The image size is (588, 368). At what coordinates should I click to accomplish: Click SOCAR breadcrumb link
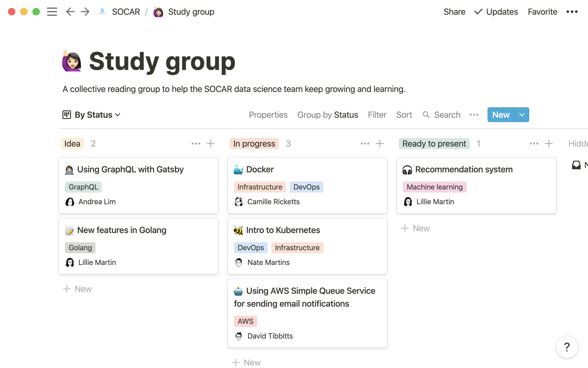click(x=126, y=12)
